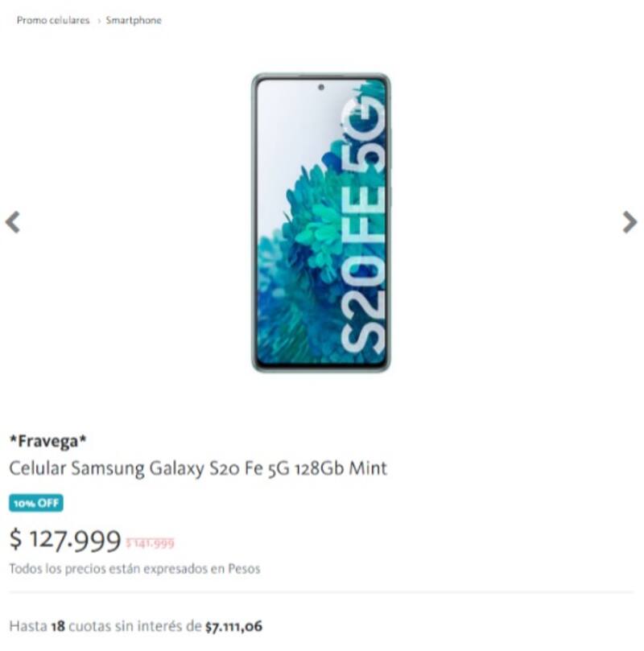Screen dimensions: 644x651
Task: Click the phone's front camera punch hole
Action: pos(321,87)
